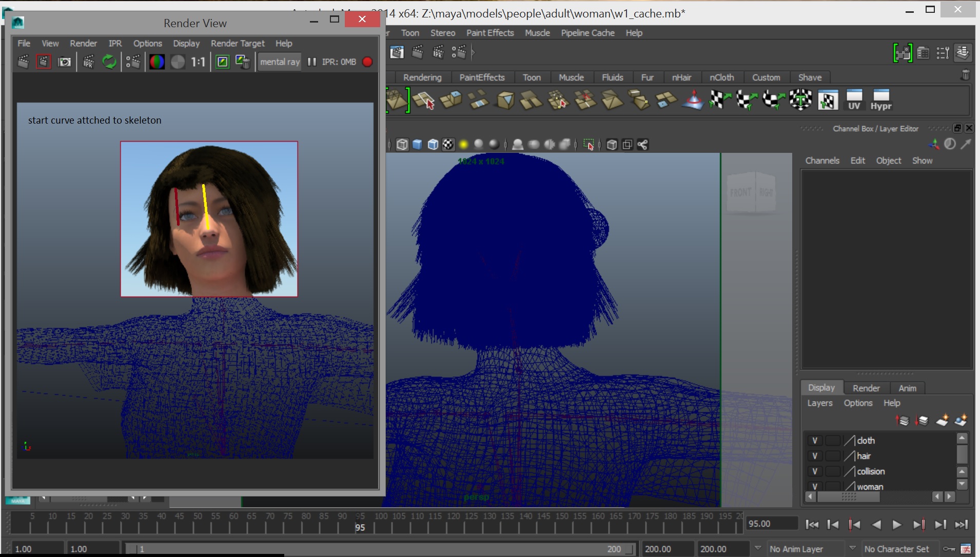Take a snapshot in Render View
This screenshot has height=557, width=980.
pyautogui.click(x=65, y=62)
